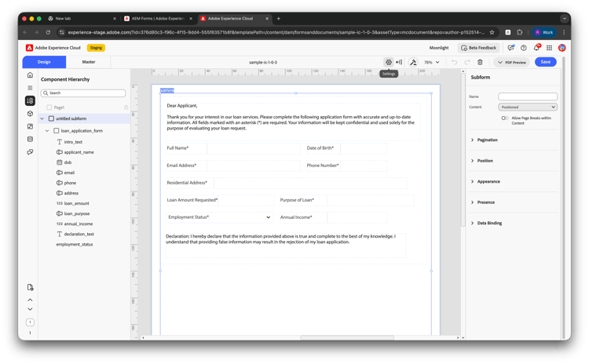The height and width of the screenshot is (364, 589).
Task: Click the Work profile button in browser
Action: coord(544,32)
